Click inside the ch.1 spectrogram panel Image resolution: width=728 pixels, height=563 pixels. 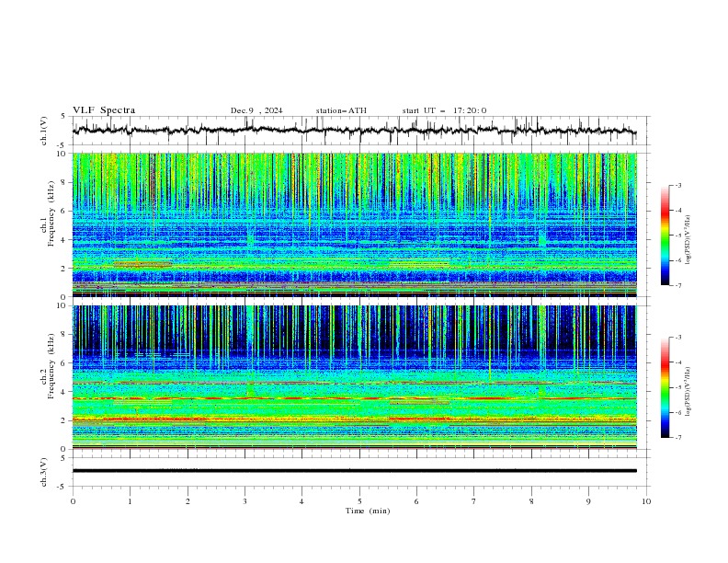click(x=354, y=224)
